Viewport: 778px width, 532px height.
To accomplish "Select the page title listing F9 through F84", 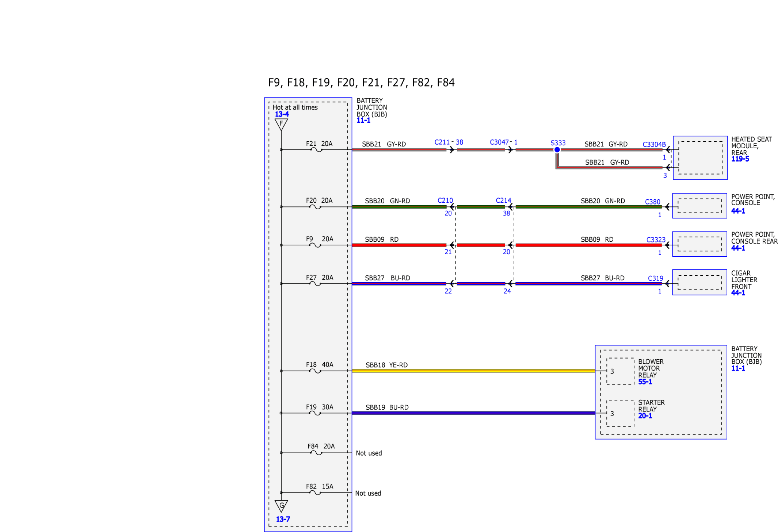I will click(361, 83).
